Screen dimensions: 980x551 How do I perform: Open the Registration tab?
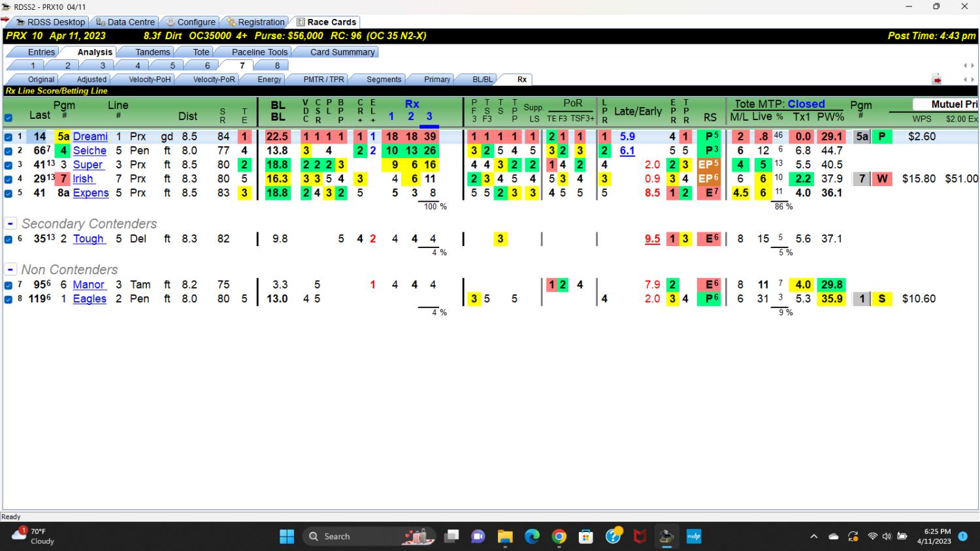[x=255, y=22]
